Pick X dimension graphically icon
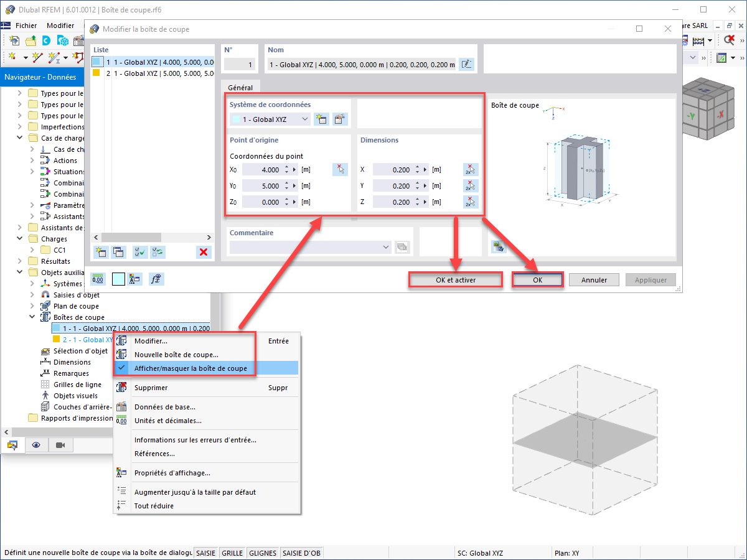 (x=471, y=169)
